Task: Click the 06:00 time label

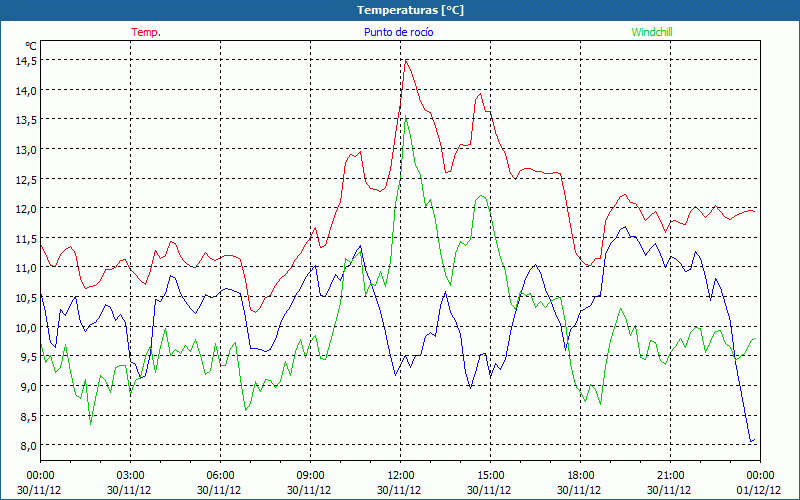Action: [x=220, y=475]
